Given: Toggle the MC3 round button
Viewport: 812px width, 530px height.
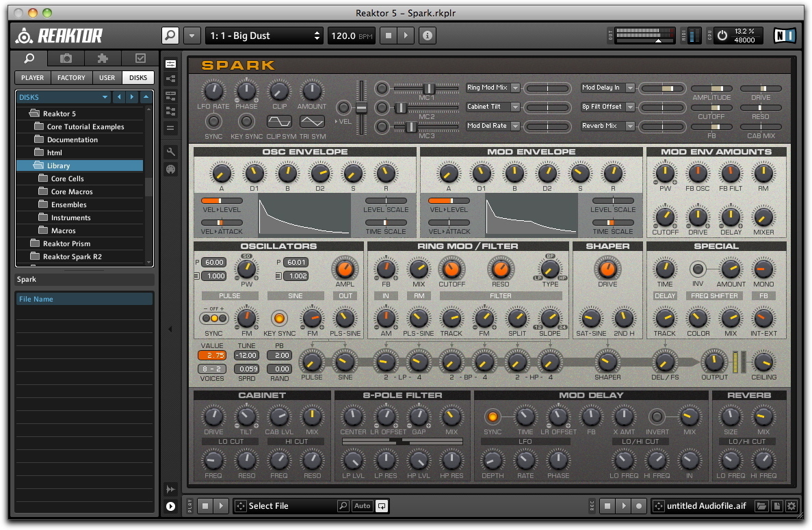Looking at the screenshot, I should point(382,127).
